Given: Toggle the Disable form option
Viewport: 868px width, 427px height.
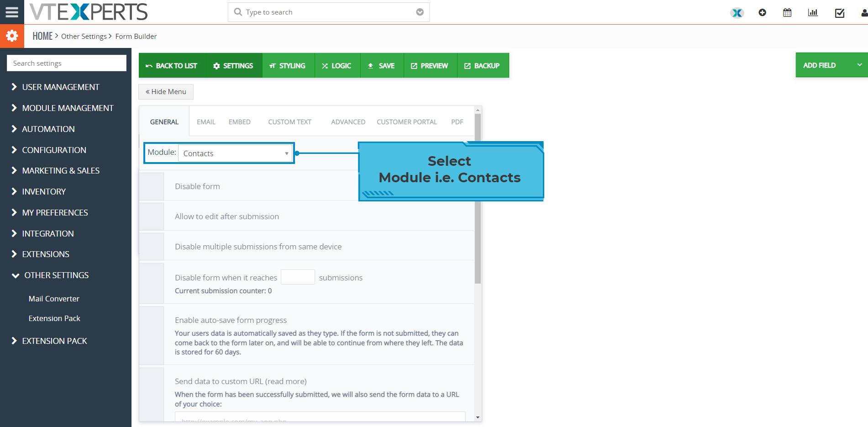Looking at the screenshot, I should [x=152, y=186].
